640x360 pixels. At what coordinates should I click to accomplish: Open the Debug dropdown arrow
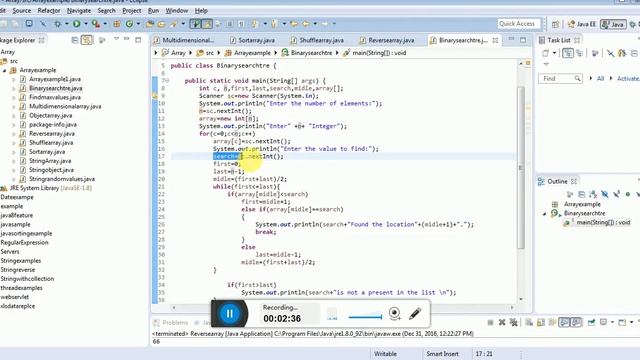67,24
